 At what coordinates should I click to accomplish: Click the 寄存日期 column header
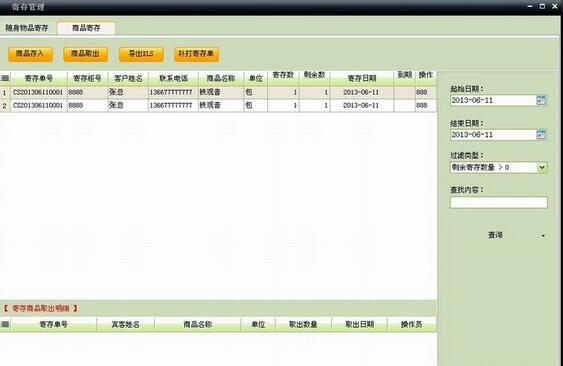[x=362, y=78]
